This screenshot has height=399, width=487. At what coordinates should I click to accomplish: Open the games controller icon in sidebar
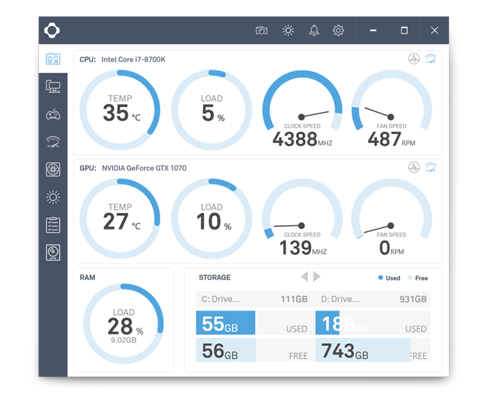coord(53,115)
